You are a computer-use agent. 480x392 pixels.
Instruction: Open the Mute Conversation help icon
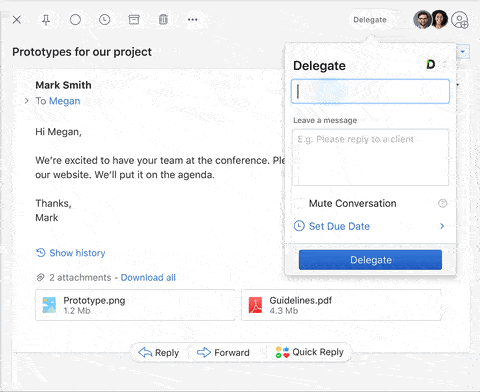pyautogui.click(x=442, y=203)
